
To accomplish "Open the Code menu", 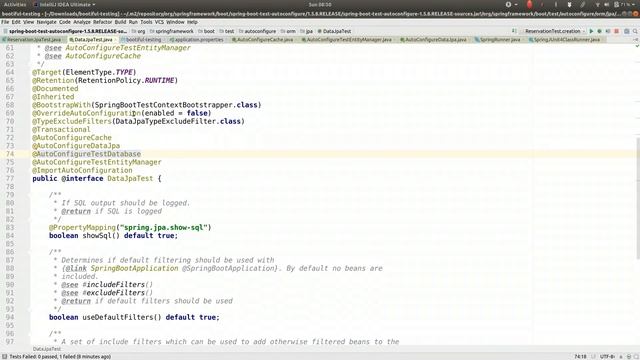I will [65, 22].
